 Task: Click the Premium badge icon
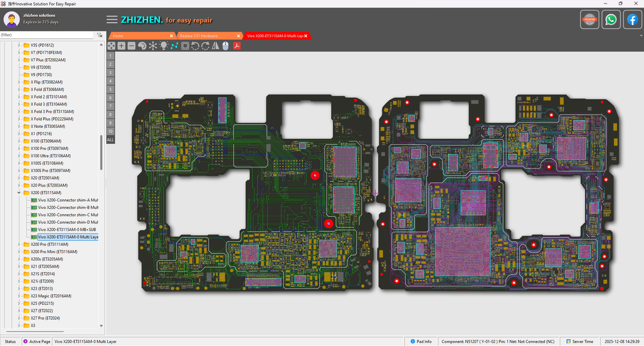pyautogui.click(x=589, y=20)
